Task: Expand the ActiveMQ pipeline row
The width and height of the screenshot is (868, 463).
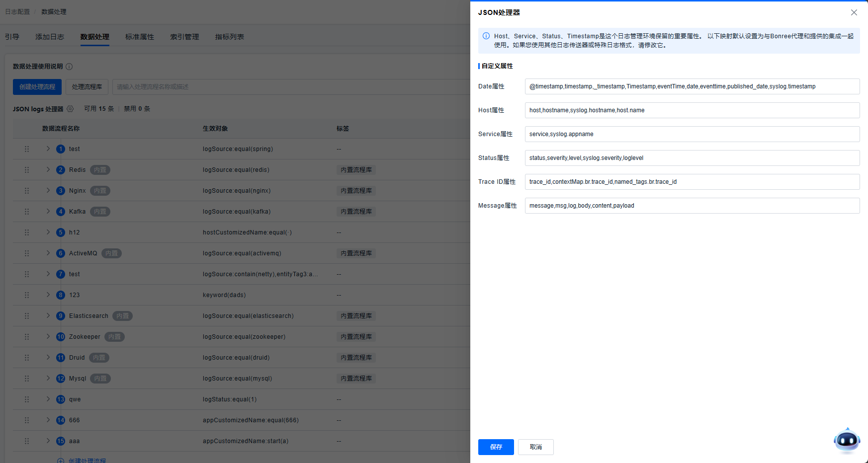Action: (x=48, y=253)
